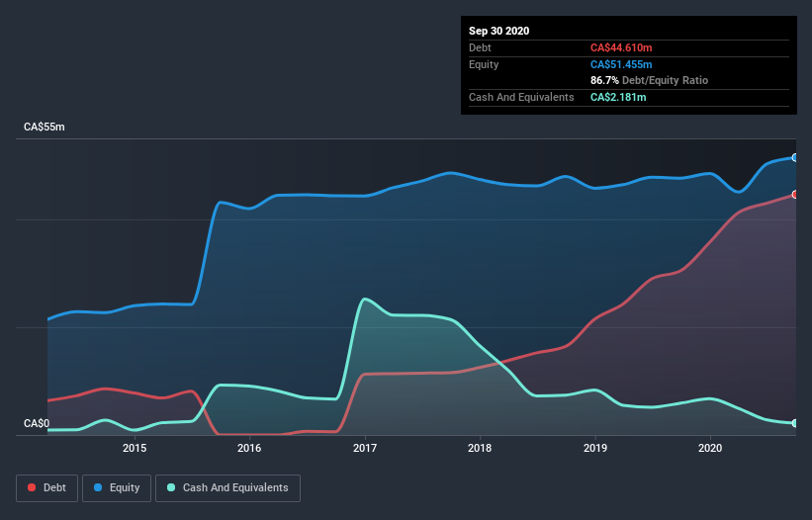812x520 pixels.
Task: Click the teal Cash endpoint marker
Action: [795, 423]
